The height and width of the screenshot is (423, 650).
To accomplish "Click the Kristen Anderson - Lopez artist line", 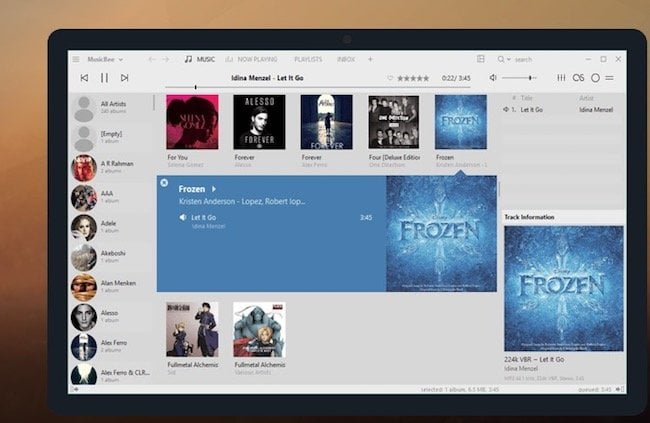I will point(242,202).
